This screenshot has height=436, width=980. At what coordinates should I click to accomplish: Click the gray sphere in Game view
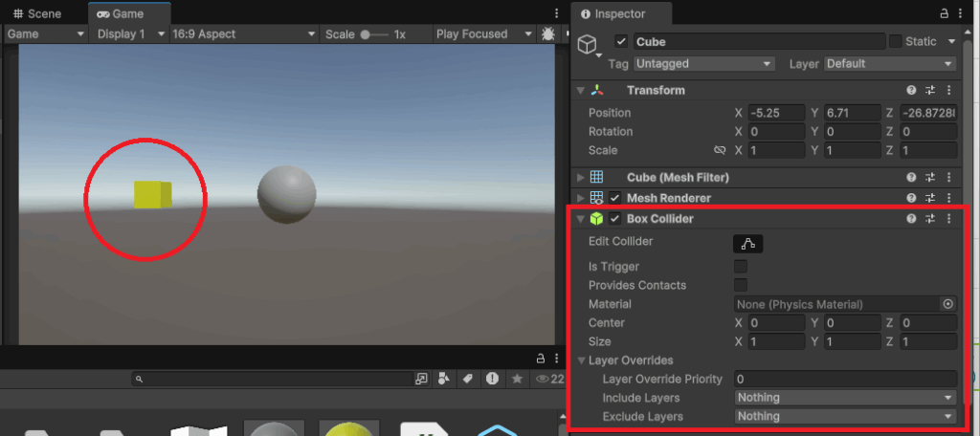287,194
